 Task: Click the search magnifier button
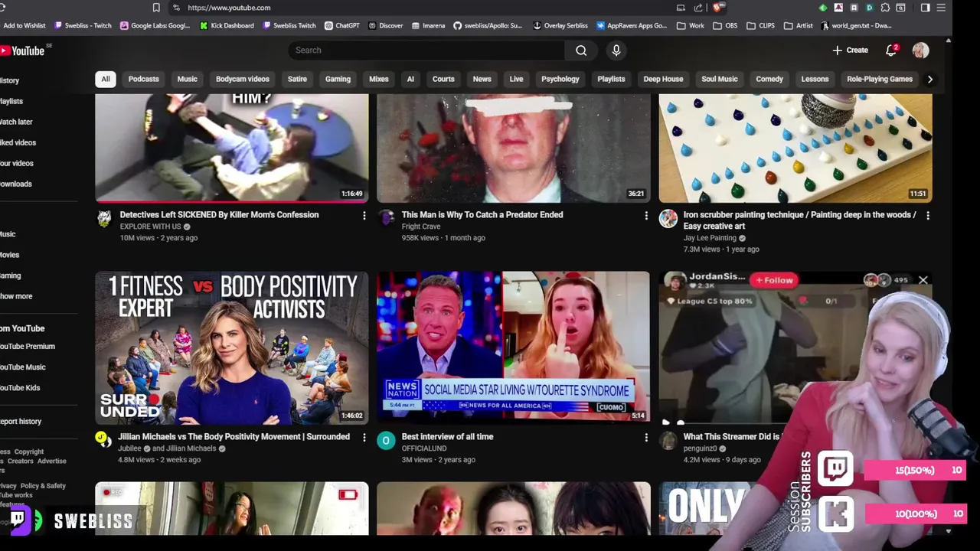pyautogui.click(x=581, y=51)
